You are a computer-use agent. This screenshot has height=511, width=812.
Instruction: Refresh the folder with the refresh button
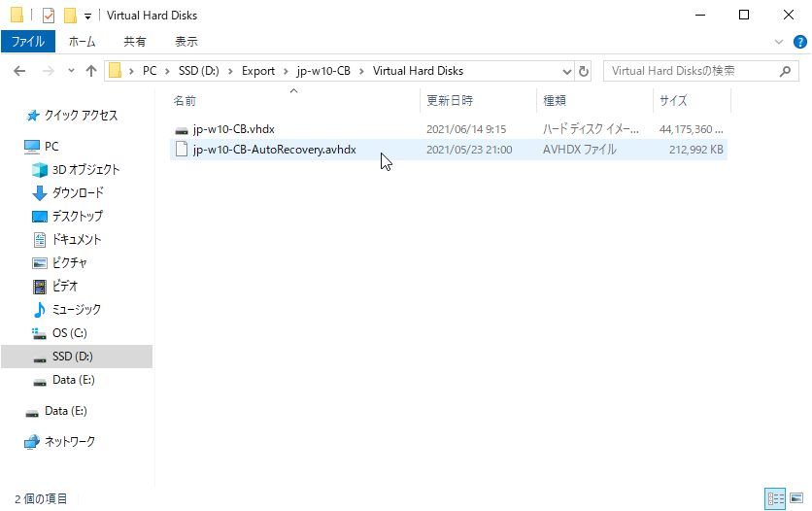(x=583, y=72)
